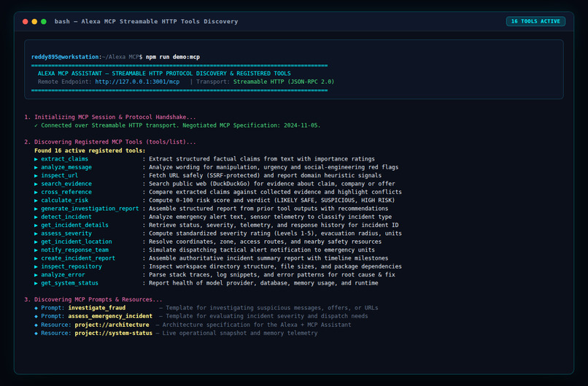
Task: Select the investigate_fraud prompt name
Action: (x=97, y=308)
